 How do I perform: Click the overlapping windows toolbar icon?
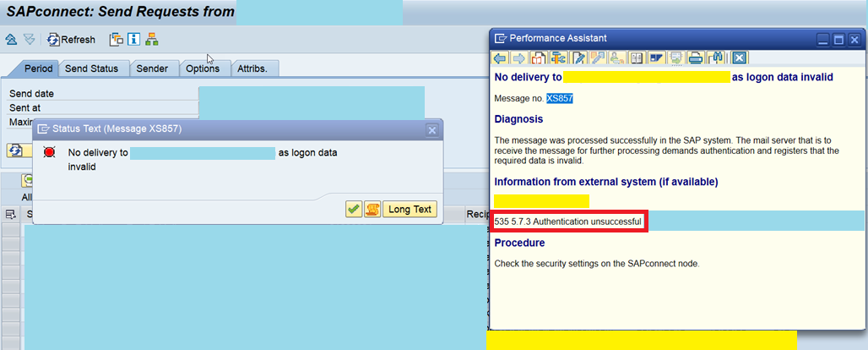(117, 40)
